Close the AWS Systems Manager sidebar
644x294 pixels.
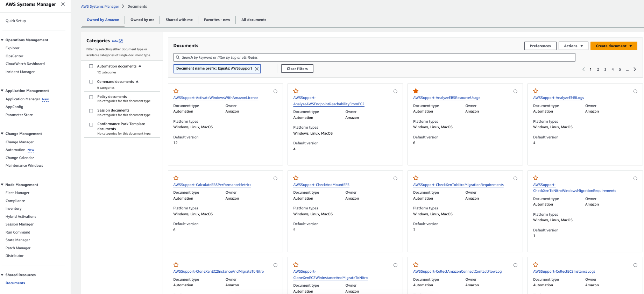pyautogui.click(x=63, y=4)
